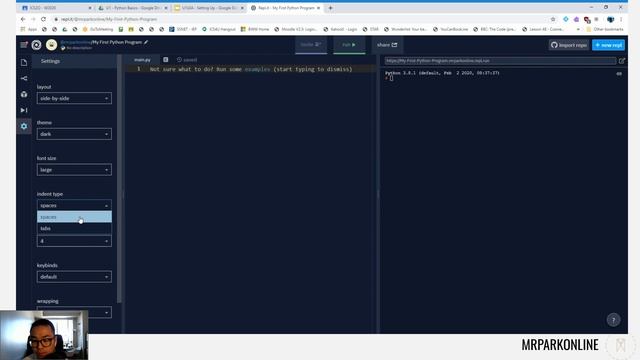Open the Files panel icon in sidebar
The width and height of the screenshot is (640, 360).
pos(24,62)
